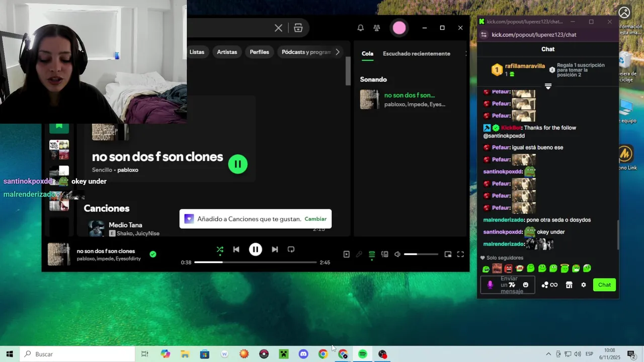Click the taskbar Buscar search box
Image resolution: width=644 pixels, height=362 pixels.
click(x=77, y=354)
